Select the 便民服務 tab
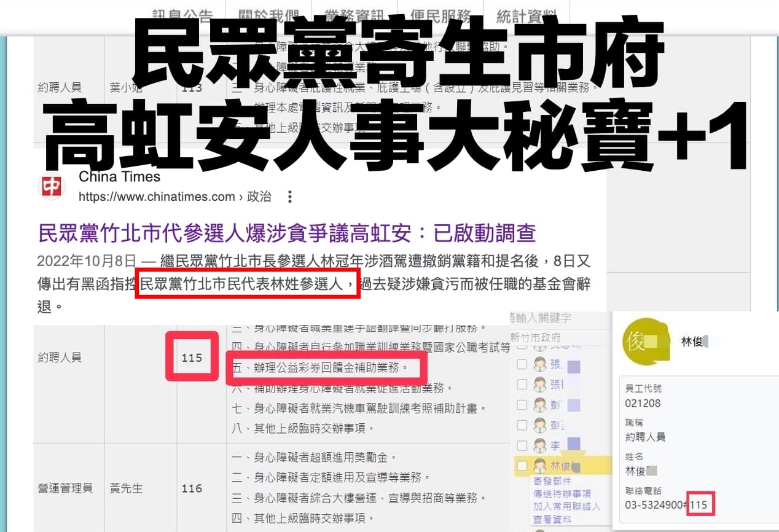The height and width of the screenshot is (532, 779). coord(440,15)
